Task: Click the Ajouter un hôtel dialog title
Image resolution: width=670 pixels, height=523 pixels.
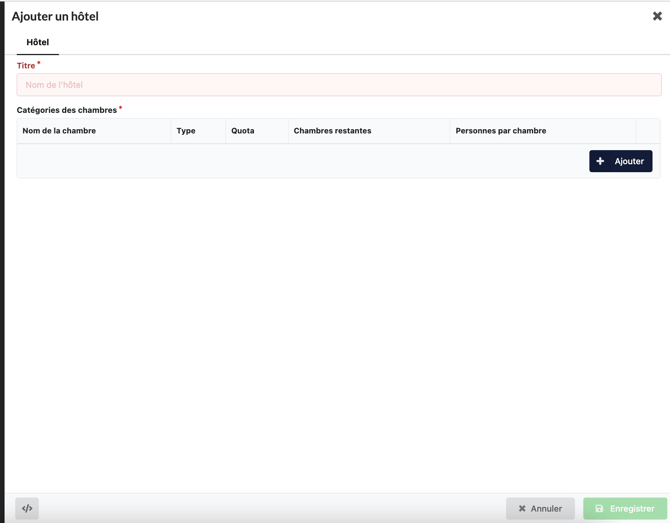Action: click(55, 16)
